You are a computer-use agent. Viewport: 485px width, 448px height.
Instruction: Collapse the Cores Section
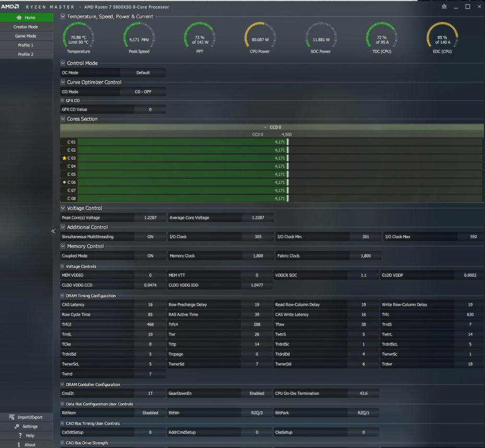click(63, 119)
